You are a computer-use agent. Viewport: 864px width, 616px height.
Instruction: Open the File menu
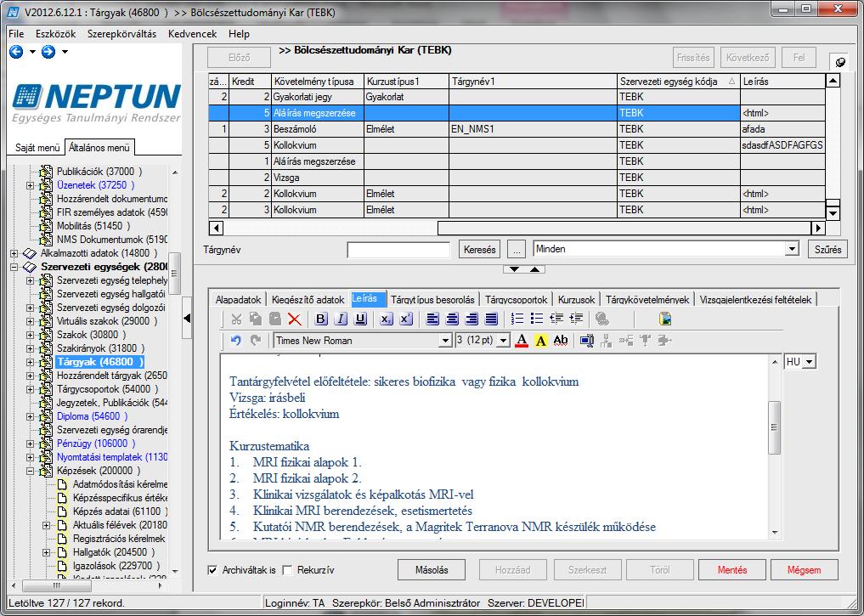[16, 34]
